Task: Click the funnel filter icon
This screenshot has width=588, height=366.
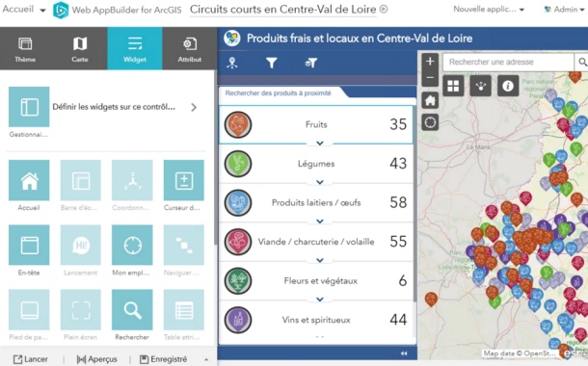Action: [x=272, y=63]
